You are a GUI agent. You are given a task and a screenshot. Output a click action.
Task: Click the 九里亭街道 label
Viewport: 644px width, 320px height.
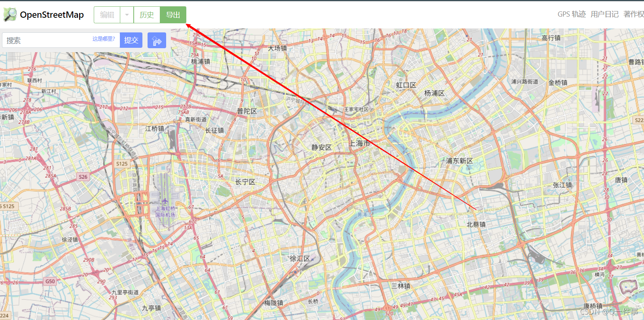point(125,292)
